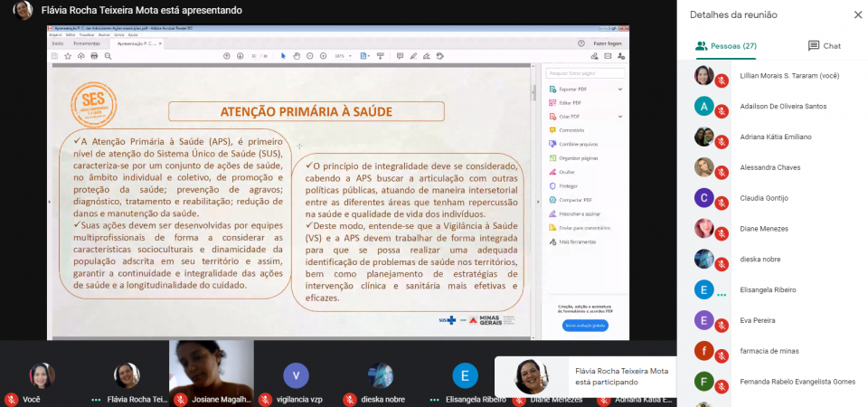This screenshot has height=407, width=868.
Task: Close the Detalhes da reunião panel
Action: (x=857, y=15)
